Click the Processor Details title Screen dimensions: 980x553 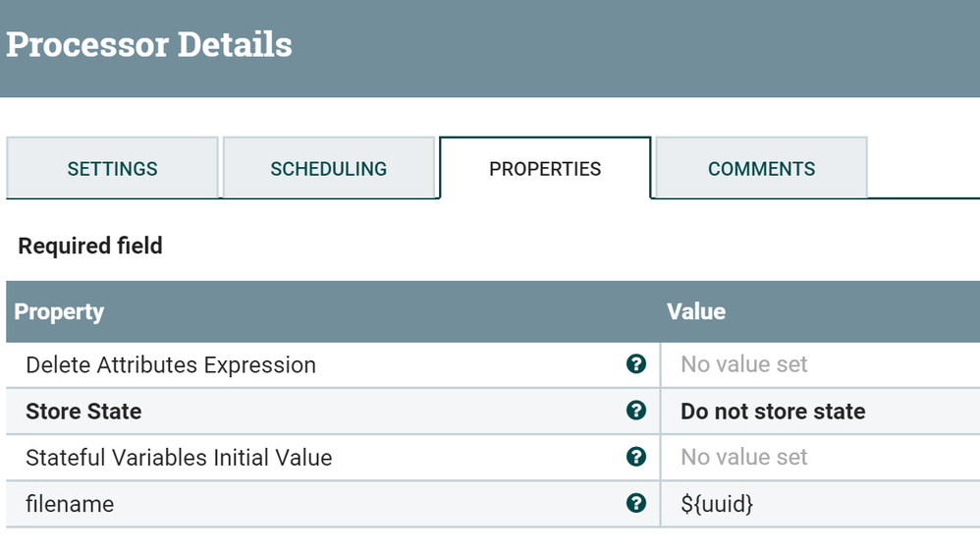tap(149, 45)
